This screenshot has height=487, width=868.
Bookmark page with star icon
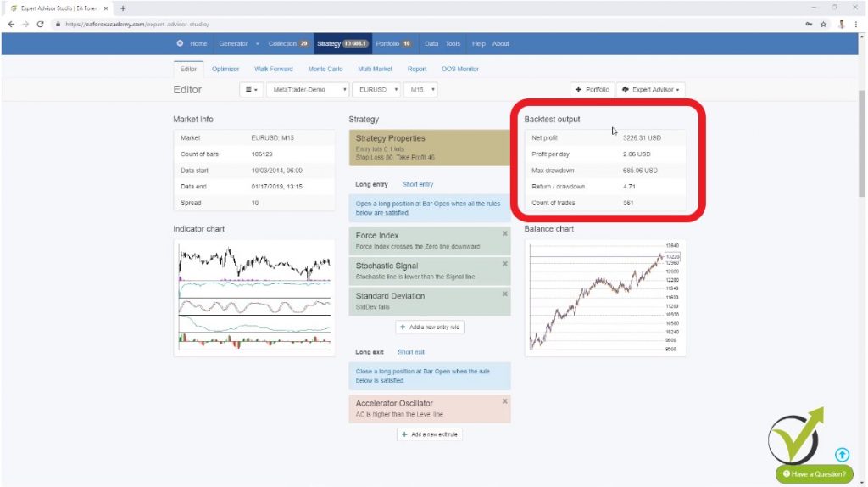click(824, 25)
